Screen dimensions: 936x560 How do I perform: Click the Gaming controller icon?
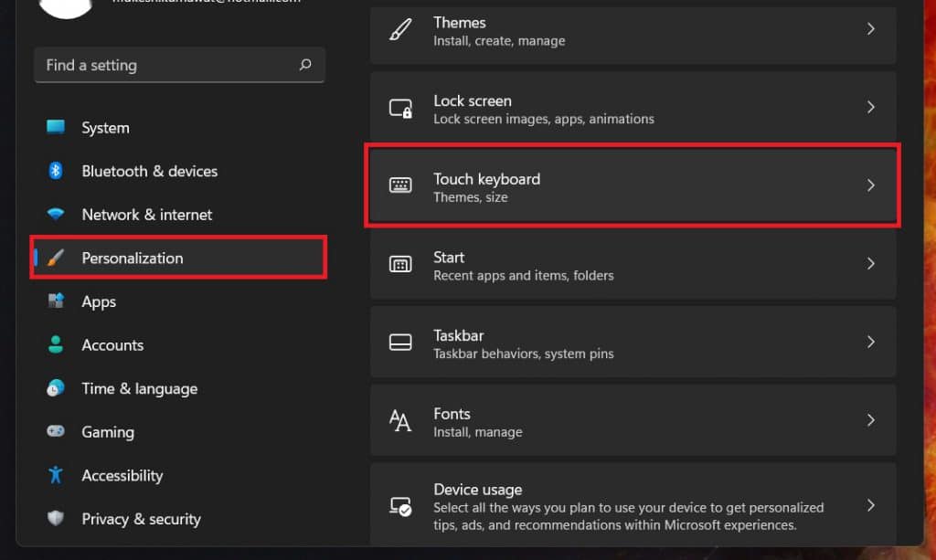56,430
